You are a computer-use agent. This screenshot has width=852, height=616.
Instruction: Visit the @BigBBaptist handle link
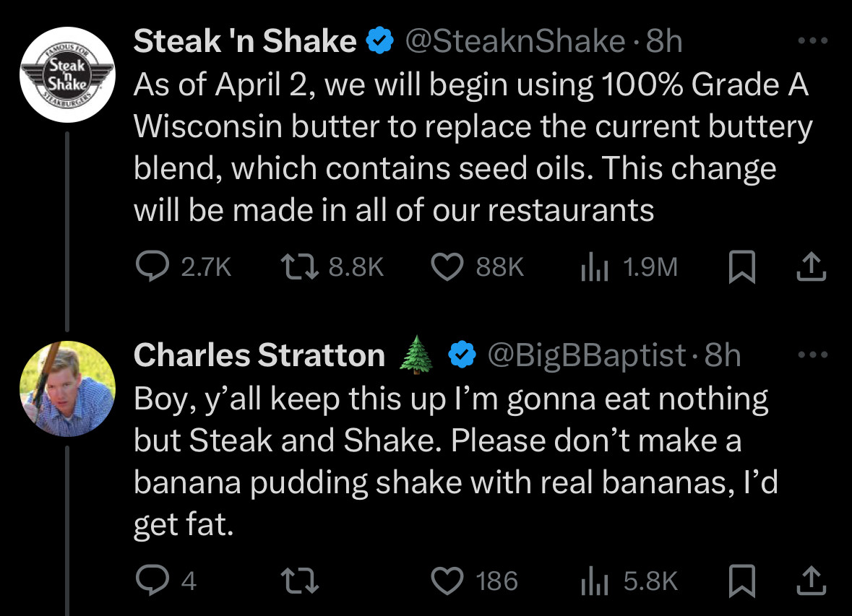click(586, 356)
